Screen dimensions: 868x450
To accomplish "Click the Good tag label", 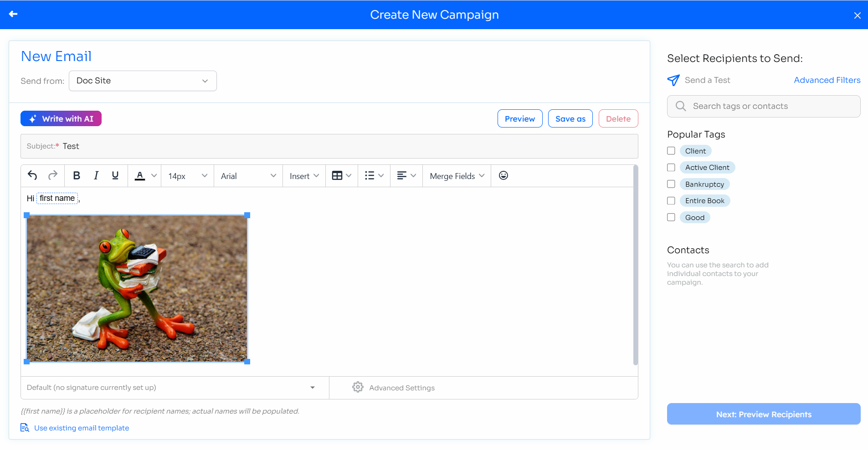I will pyautogui.click(x=695, y=217).
